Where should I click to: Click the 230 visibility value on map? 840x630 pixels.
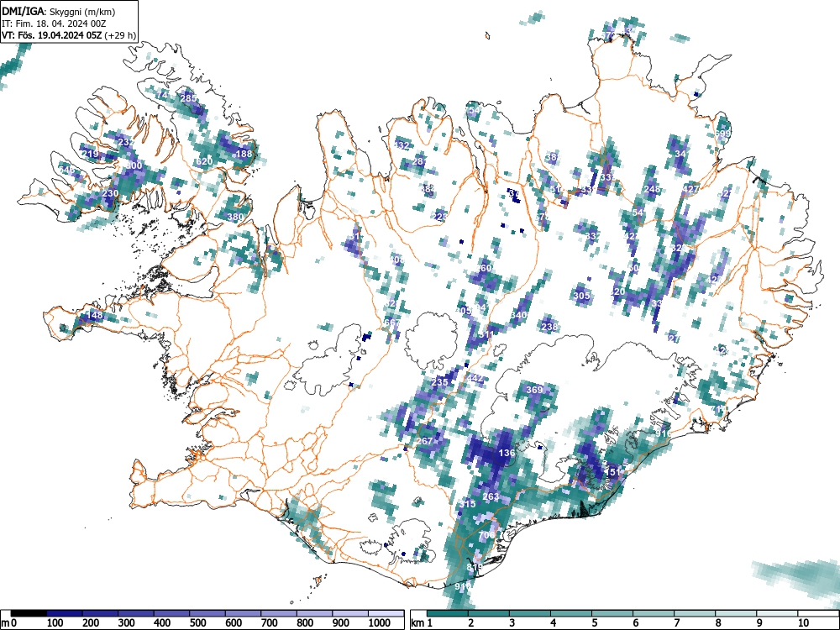(110, 193)
